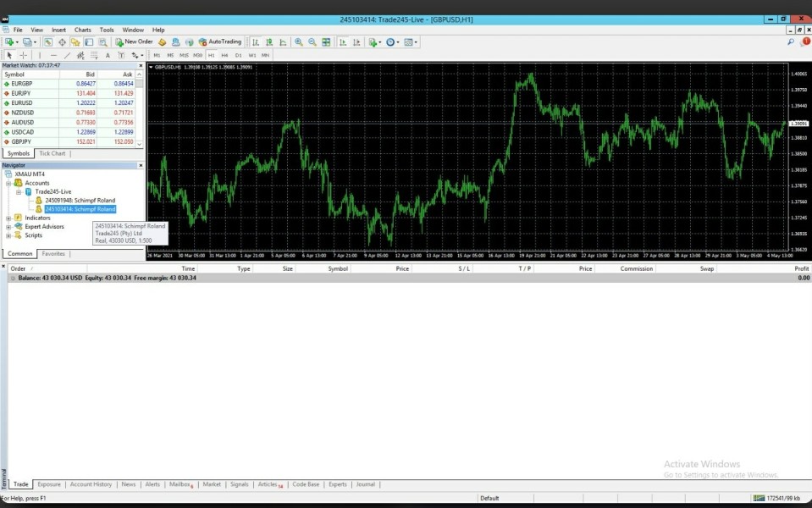Collapse the Accounts tree node

coord(8,184)
